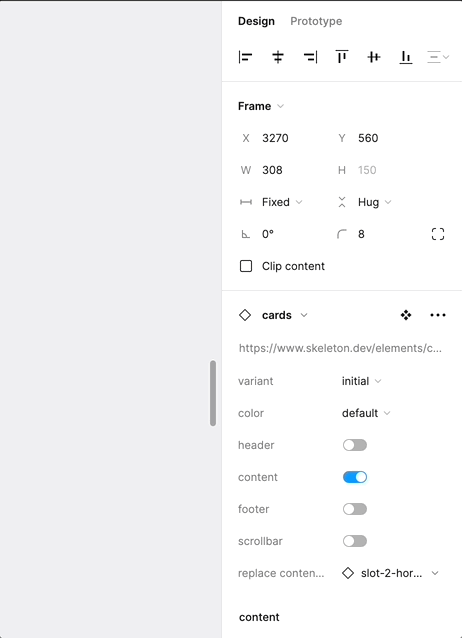This screenshot has width=462, height=638.
Task: Disable the content toggle
Action: tap(355, 477)
